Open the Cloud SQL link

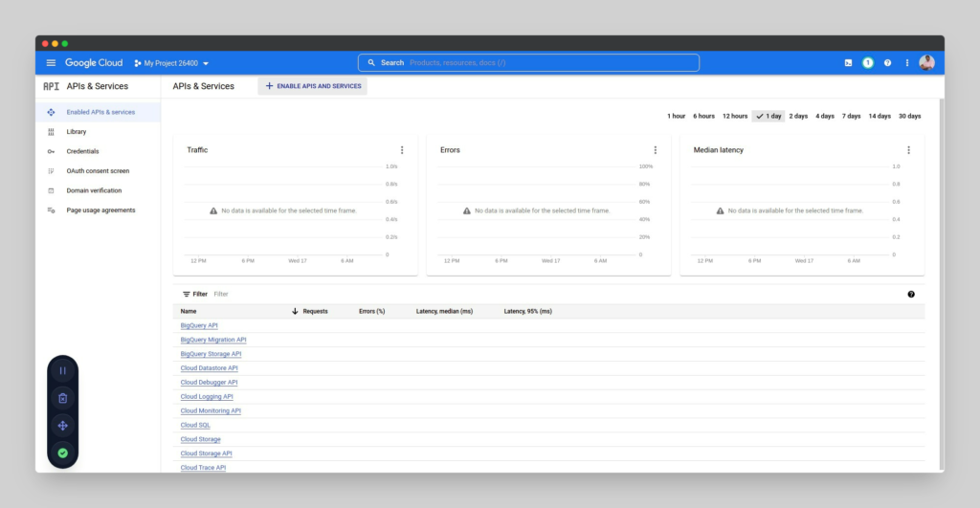(195, 425)
